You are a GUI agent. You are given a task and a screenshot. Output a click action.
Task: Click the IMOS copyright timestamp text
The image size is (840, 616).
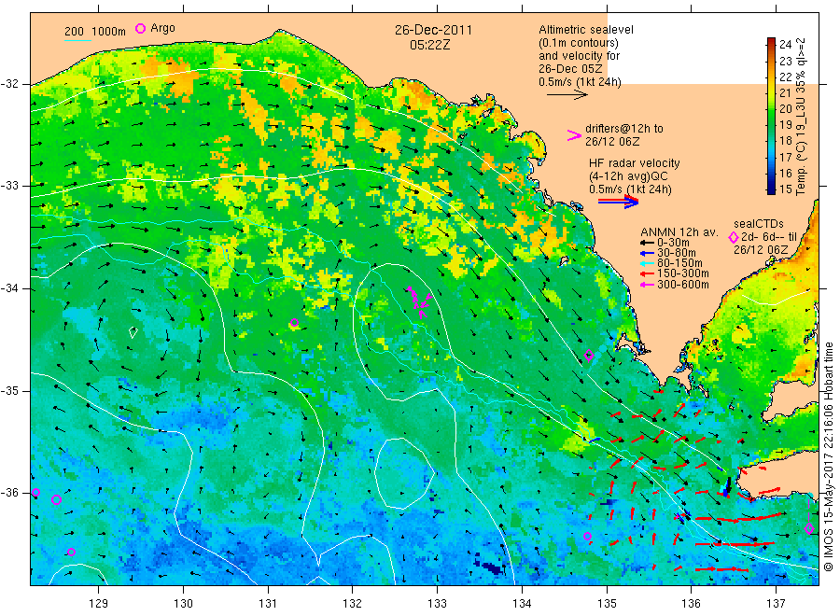click(829, 455)
